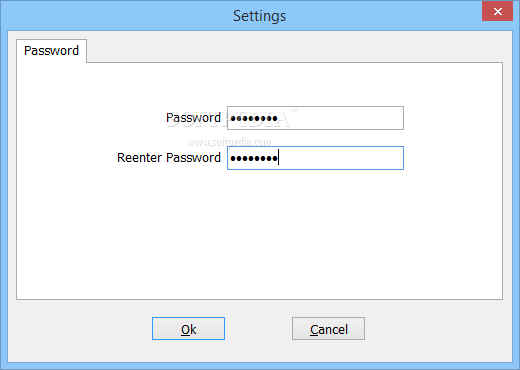The height and width of the screenshot is (370, 520).
Task: Click the first dot in Password field
Action: pos(233,118)
